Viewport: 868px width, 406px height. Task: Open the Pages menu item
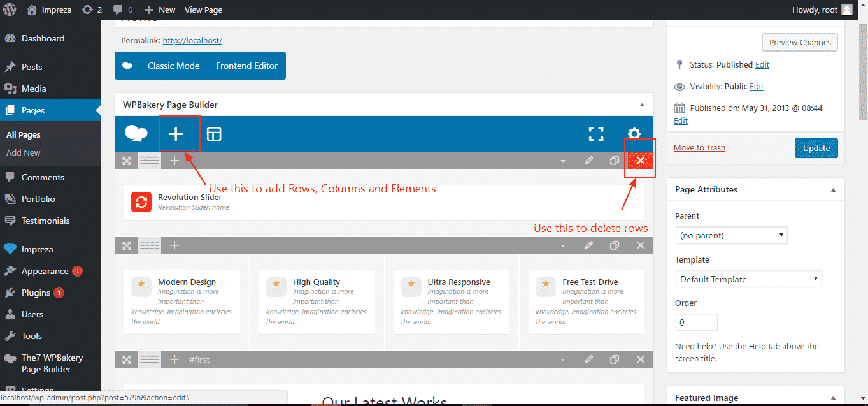pos(50,110)
